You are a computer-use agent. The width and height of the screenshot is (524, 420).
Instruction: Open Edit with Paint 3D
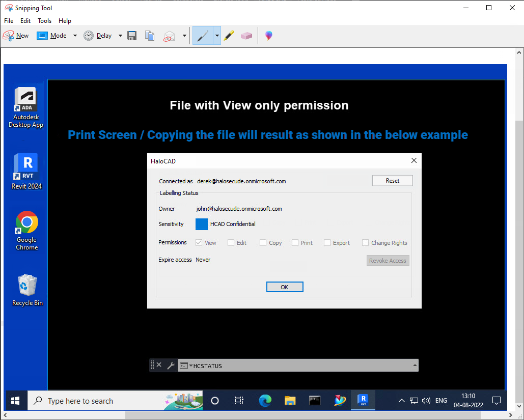[268, 36]
